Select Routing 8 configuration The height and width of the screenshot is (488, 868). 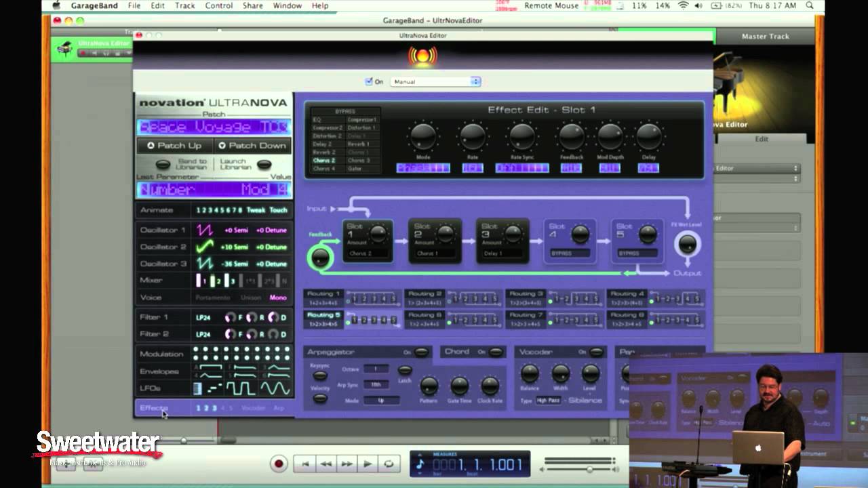click(656, 319)
